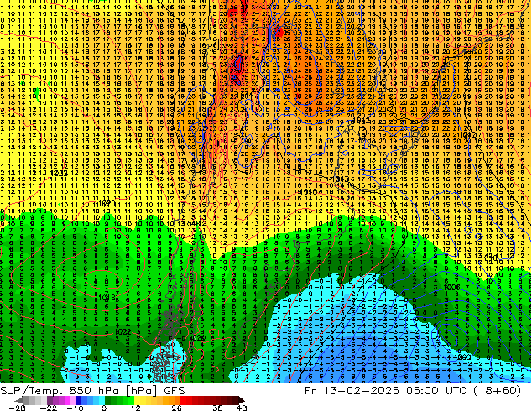Select the dark blue segment of the color bar
The image size is (532, 411).
click(x=79, y=400)
